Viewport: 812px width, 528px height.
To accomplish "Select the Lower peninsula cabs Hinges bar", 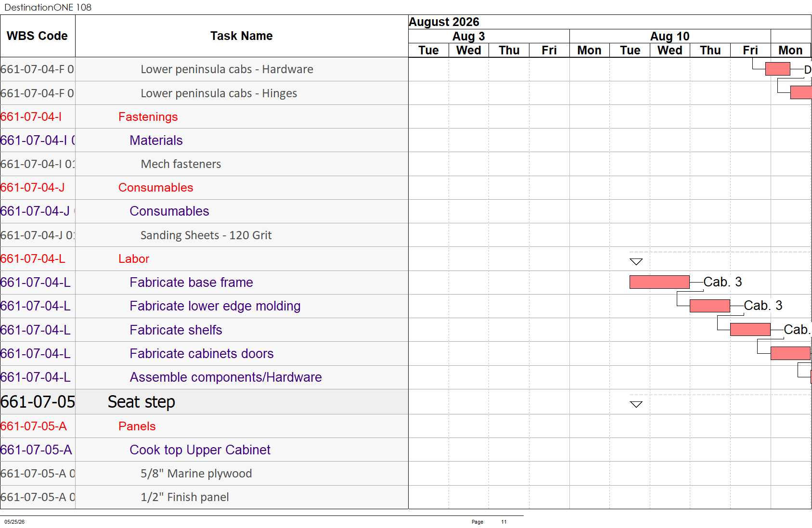I will (x=801, y=92).
